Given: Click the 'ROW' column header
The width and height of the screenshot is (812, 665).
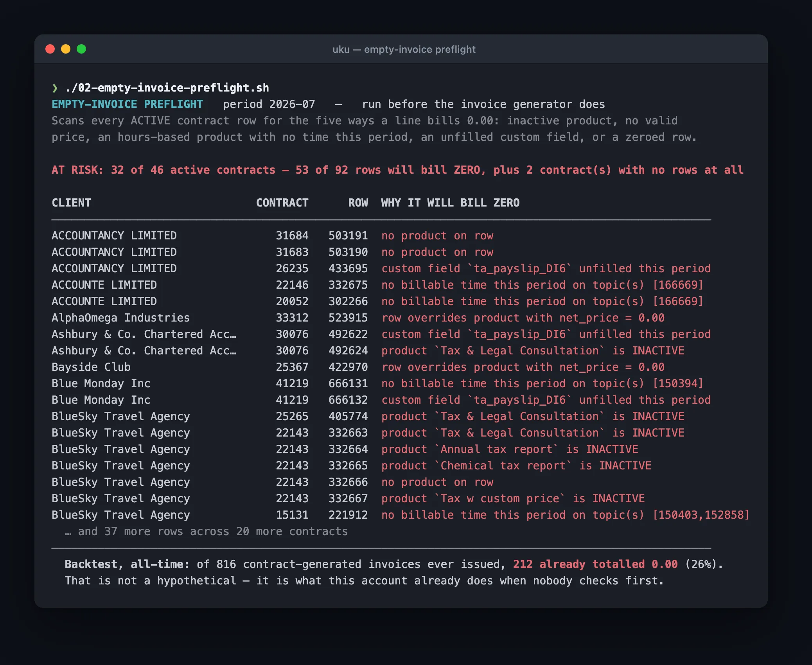Looking at the screenshot, I should [x=358, y=203].
